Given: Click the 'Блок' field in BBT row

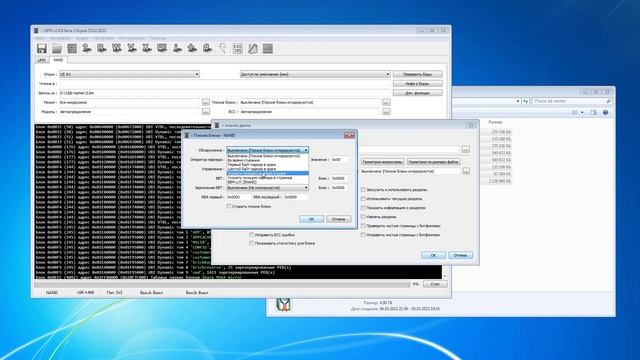Looking at the screenshot, I should pyautogui.click(x=339, y=178).
